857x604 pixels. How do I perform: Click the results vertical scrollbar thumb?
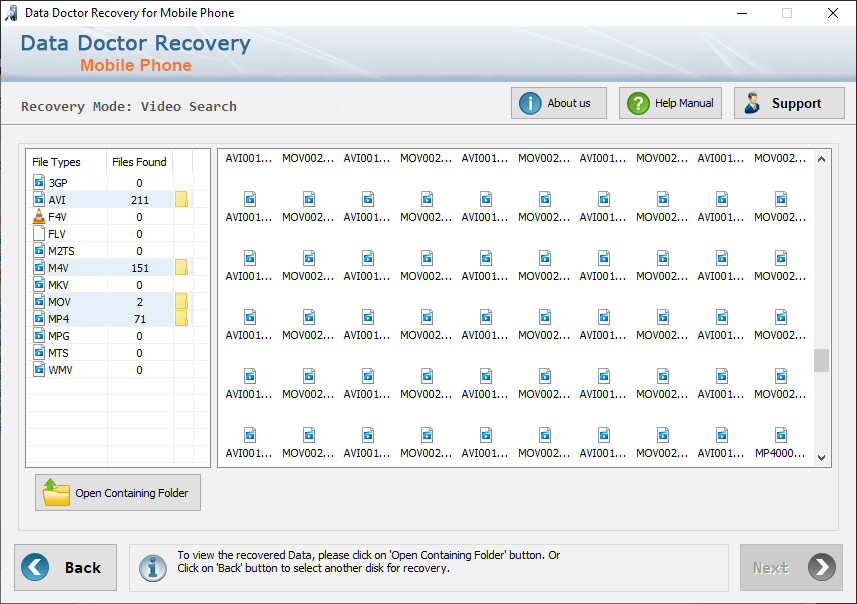[821, 360]
